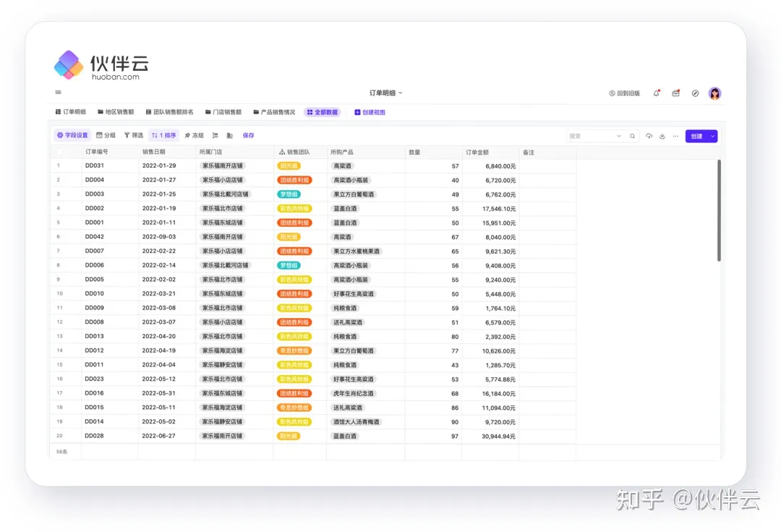Open the notification bell icon
This screenshot has width=781, height=532.
click(x=657, y=93)
